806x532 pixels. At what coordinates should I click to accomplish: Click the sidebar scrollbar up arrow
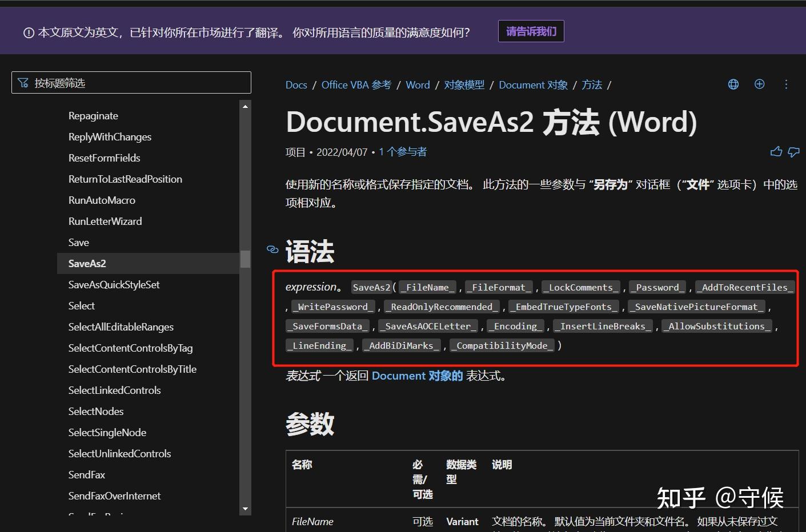pos(246,106)
